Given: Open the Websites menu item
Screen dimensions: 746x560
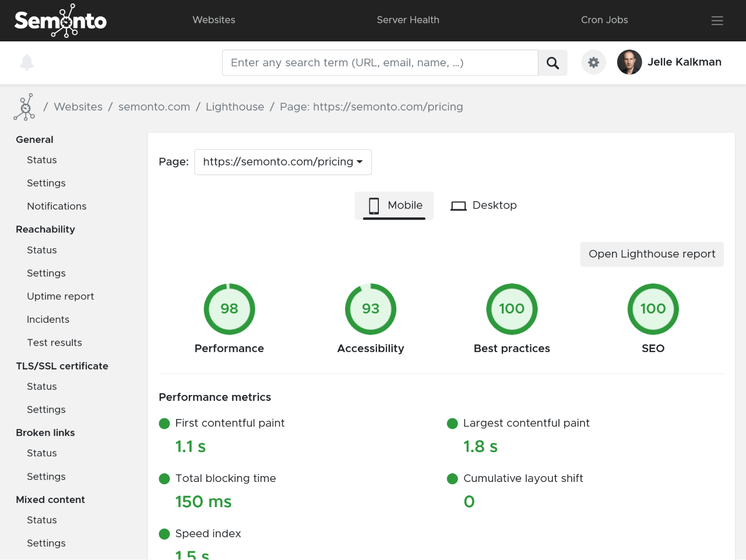Looking at the screenshot, I should (214, 20).
